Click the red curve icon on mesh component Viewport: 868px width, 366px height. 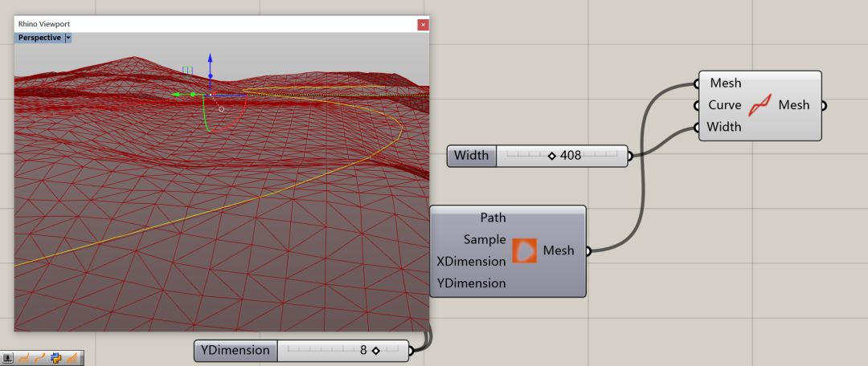pyautogui.click(x=760, y=105)
